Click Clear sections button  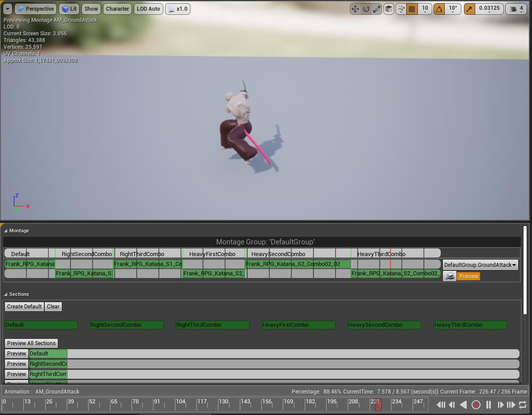(53, 307)
